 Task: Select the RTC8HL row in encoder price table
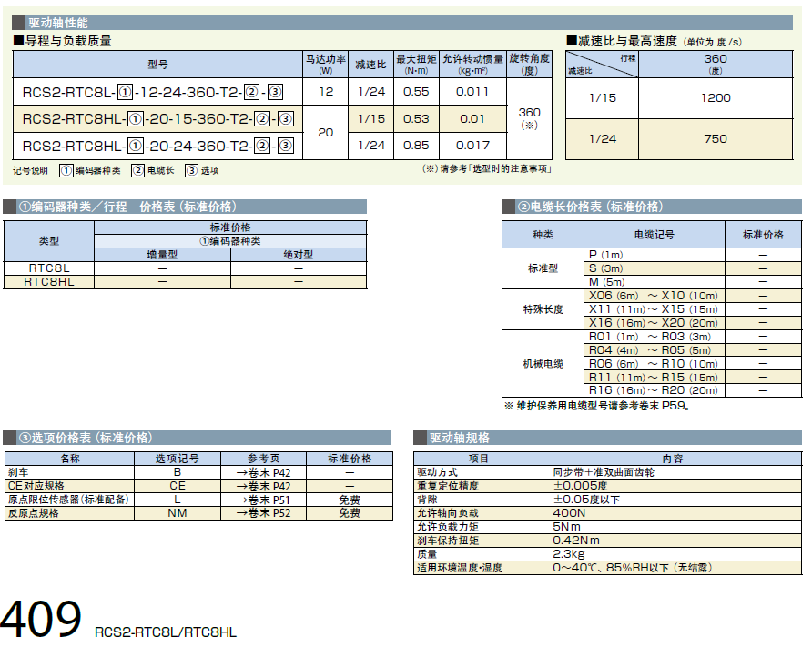pyautogui.click(x=49, y=282)
